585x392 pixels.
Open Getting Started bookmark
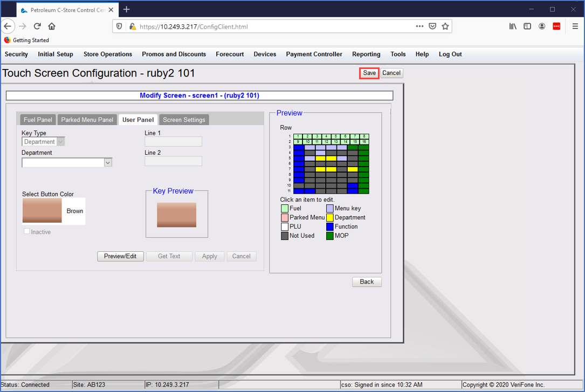26,40
